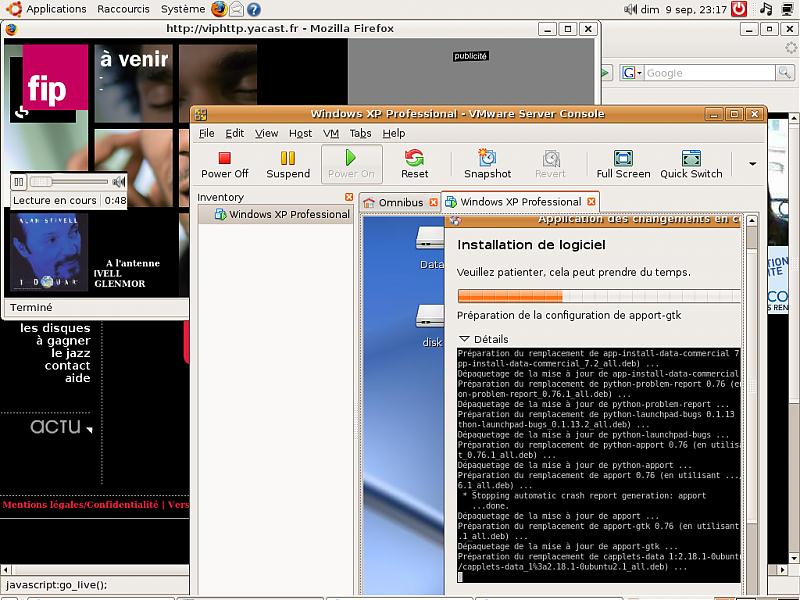Click the browser horizontal scrollbar left arrow
800x600 pixels.
(6, 569)
